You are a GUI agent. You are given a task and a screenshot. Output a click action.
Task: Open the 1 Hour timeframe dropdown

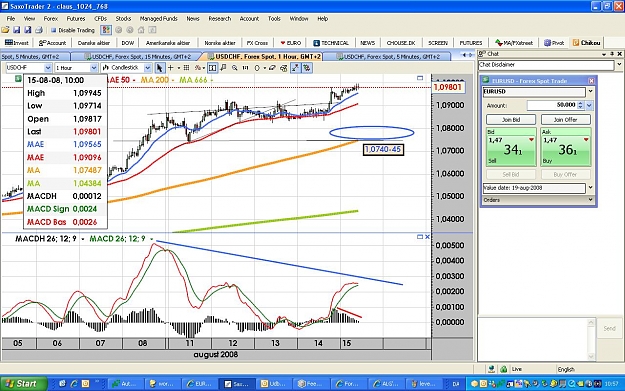pos(94,68)
